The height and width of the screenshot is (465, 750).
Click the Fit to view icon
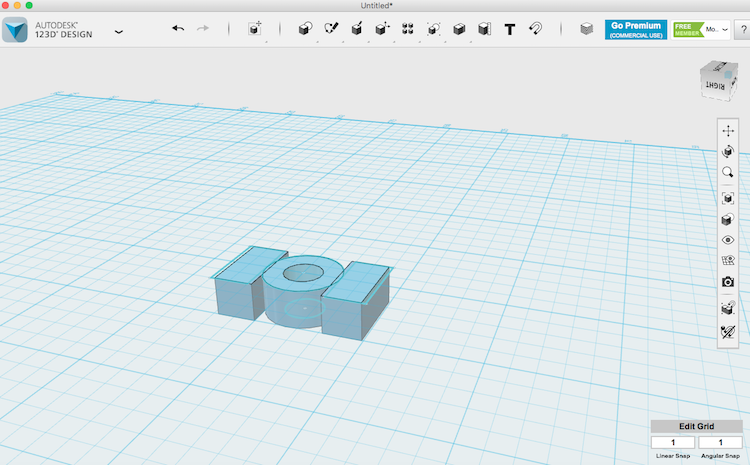point(728,198)
